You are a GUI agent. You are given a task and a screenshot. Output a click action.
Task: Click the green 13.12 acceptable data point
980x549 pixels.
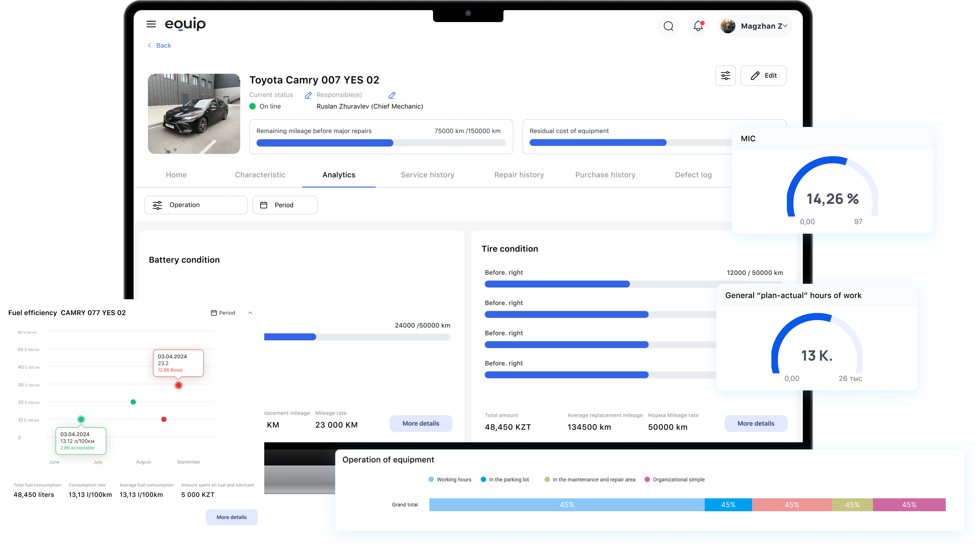(81, 419)
